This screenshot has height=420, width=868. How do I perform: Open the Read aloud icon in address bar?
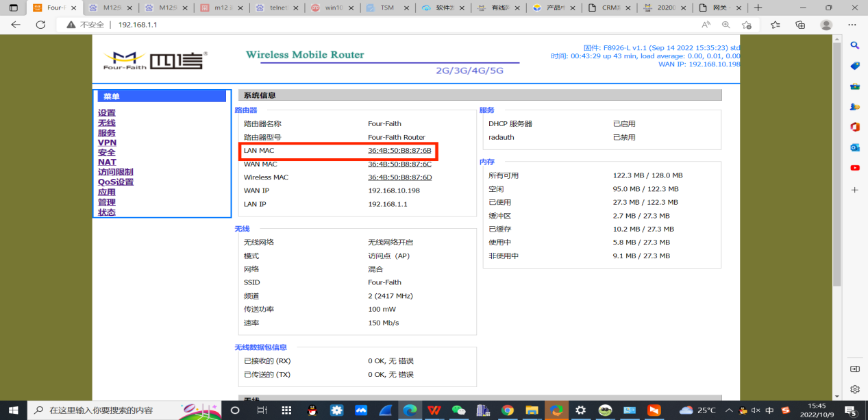coord(706,25)
